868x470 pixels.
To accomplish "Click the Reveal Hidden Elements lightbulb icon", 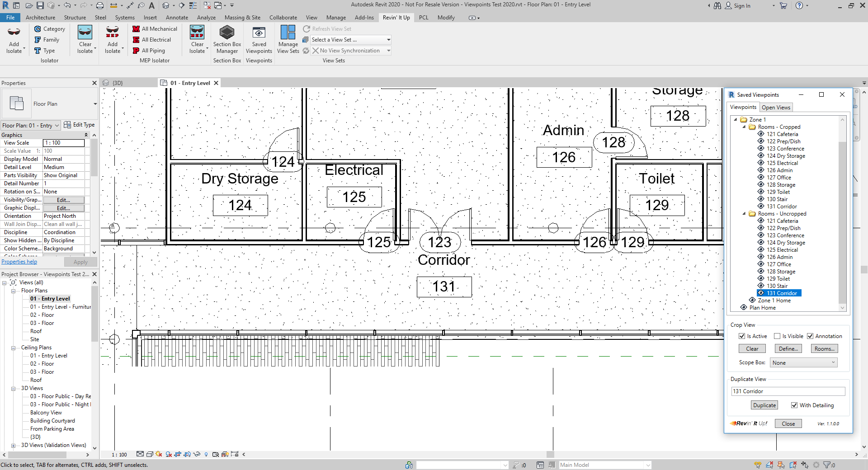I will coord(206,454).
